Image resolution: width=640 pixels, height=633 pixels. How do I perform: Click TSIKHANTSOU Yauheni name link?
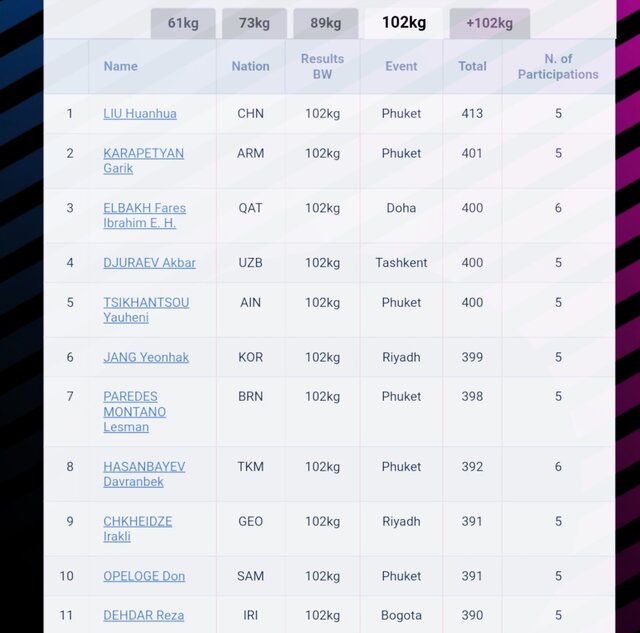145,309
